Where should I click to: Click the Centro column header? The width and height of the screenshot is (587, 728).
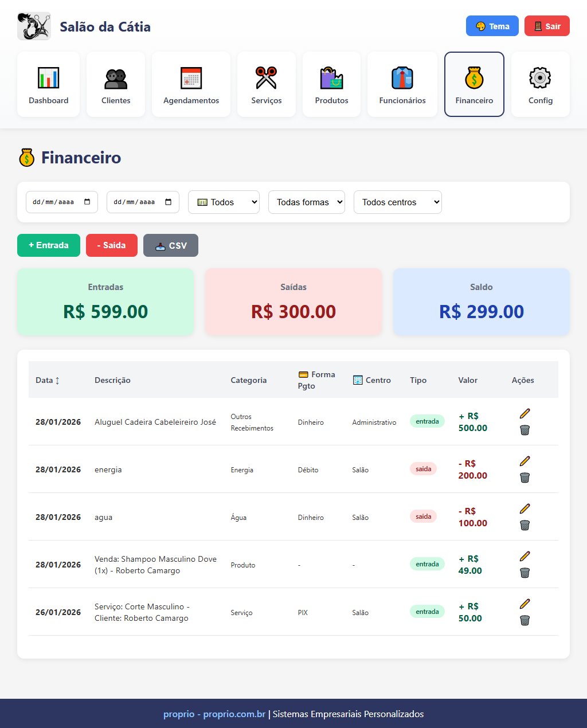[x=371, y=380]
